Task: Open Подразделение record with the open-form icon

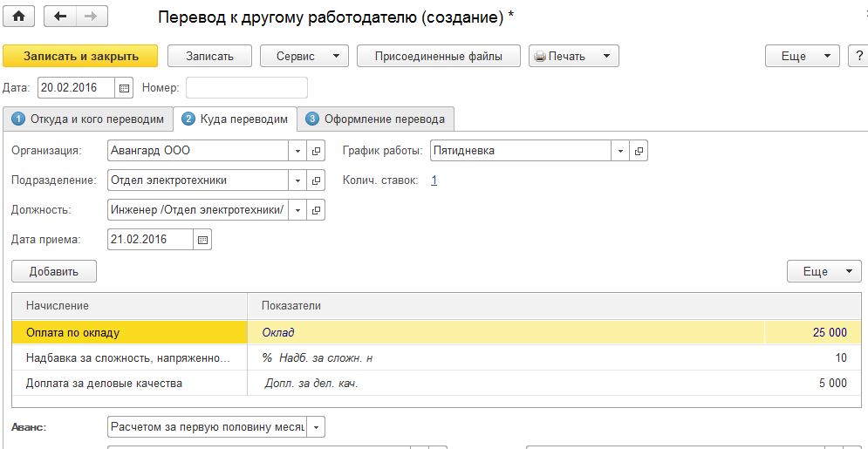Action: [316, 180]
